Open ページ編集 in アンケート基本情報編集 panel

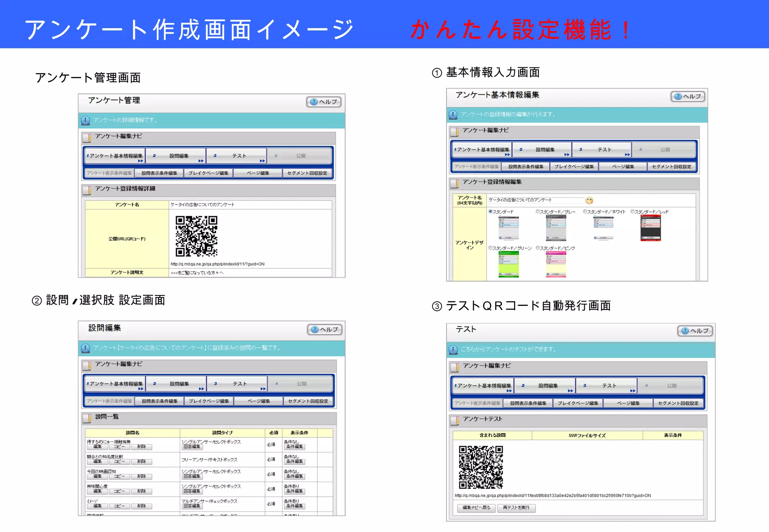[623, 167]
